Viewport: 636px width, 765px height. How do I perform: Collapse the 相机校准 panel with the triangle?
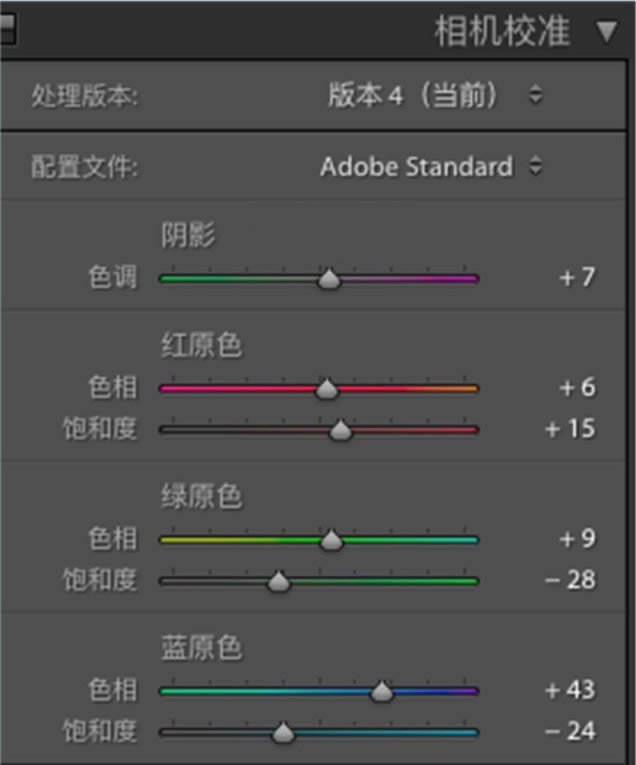coord(607,32)
